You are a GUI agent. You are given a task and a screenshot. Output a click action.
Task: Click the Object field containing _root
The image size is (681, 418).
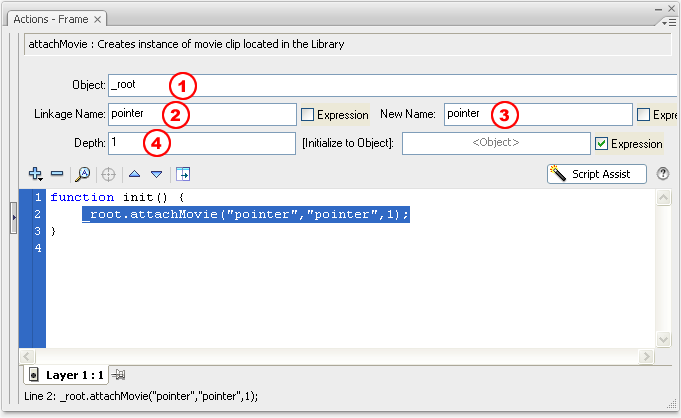coord(390,85)
